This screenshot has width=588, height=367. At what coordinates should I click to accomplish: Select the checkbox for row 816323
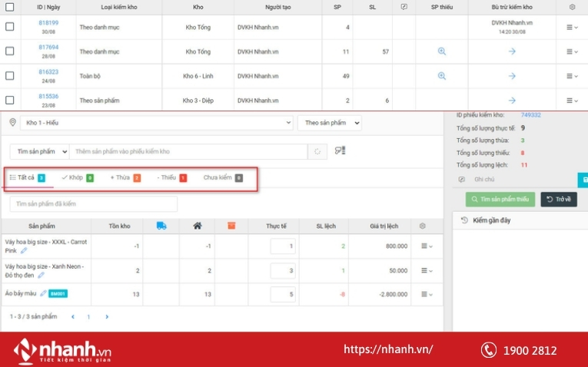click(x=9, y=76)
